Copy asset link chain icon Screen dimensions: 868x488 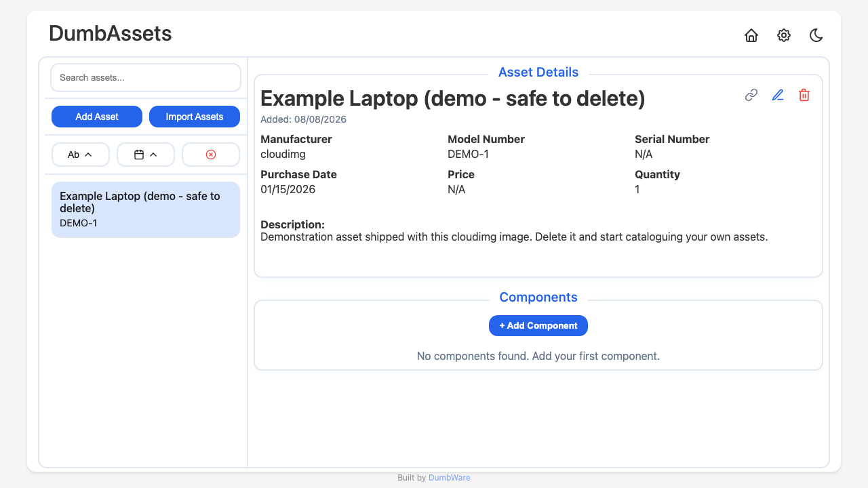[x=751, y=95]
